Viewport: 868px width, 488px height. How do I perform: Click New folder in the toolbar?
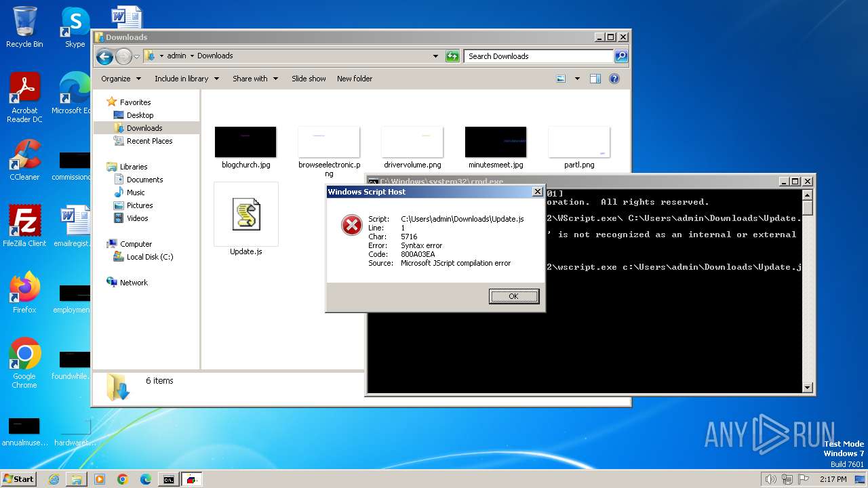(355, 79)
